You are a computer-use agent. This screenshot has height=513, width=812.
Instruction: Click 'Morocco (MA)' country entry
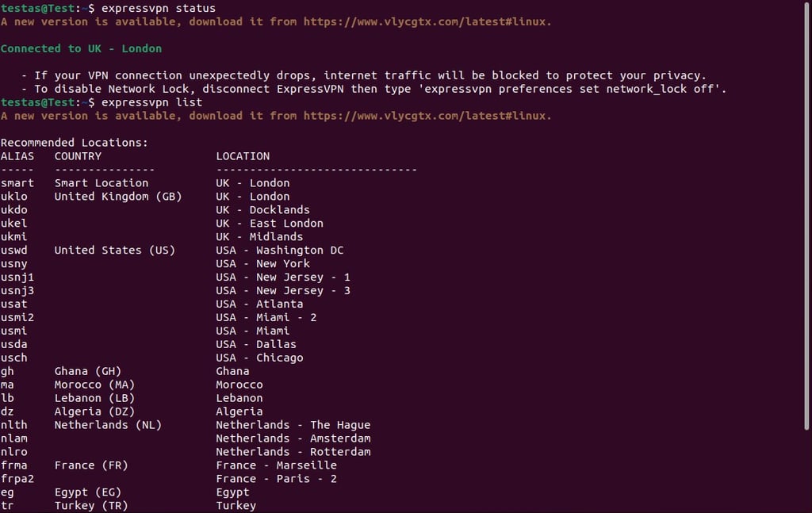[x=95, y=385]
